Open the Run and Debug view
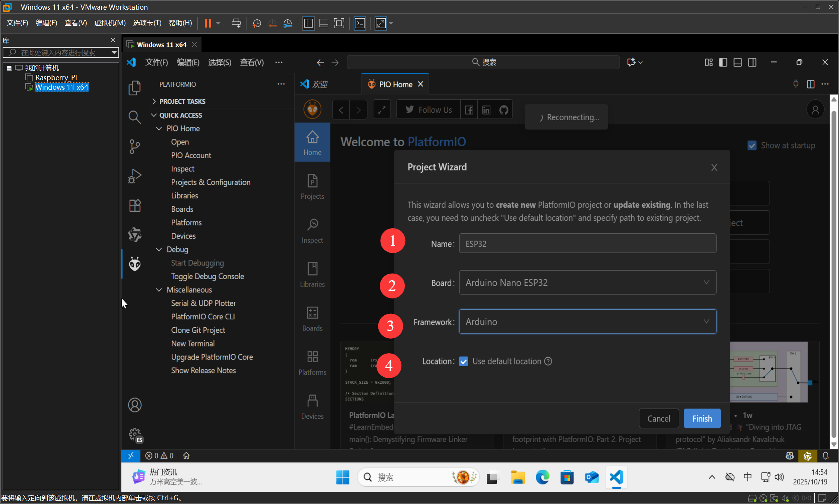 tap(134, 176)
